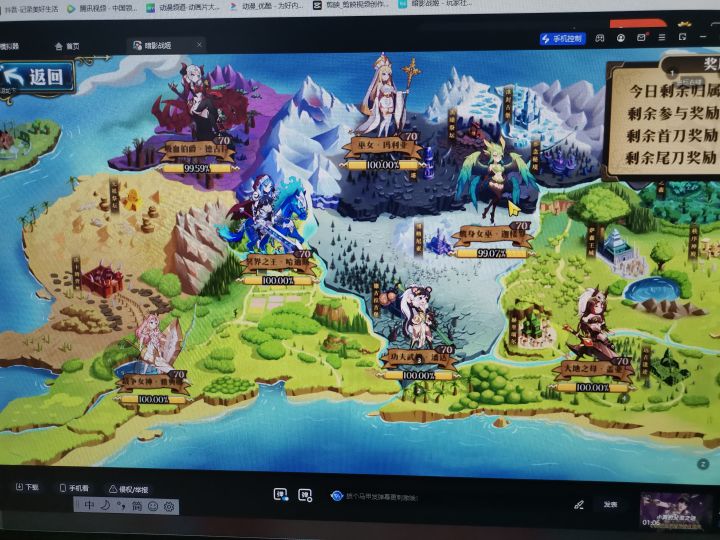Select the 大地之母 boss banner
720x540 pixels.
tap(592, 369)
